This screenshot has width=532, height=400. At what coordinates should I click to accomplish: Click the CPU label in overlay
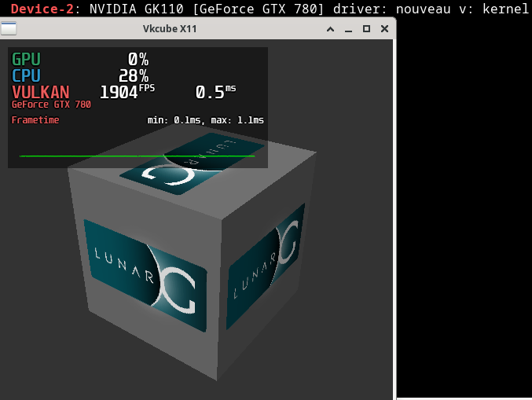tap(26, 75)
